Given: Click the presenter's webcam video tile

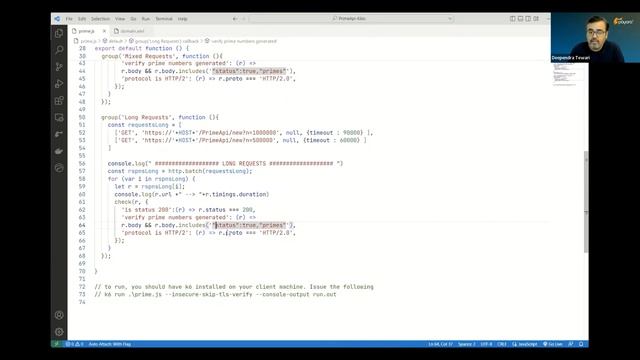Looking at the screenshot, I should [595, 37].
